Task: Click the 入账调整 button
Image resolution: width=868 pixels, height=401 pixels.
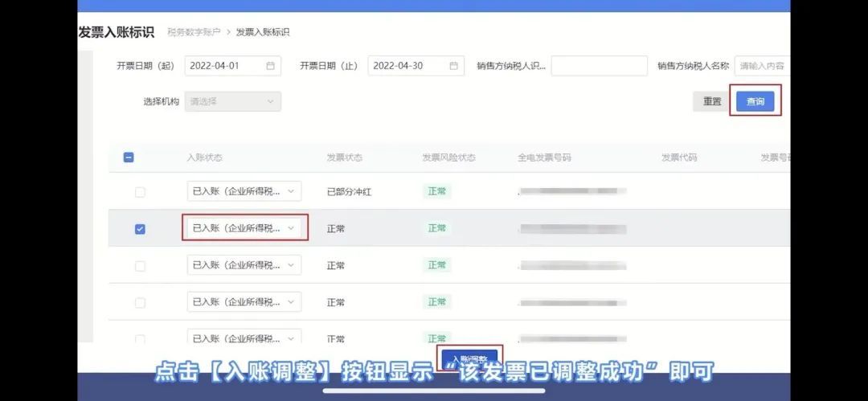Action: click(469, 359)
